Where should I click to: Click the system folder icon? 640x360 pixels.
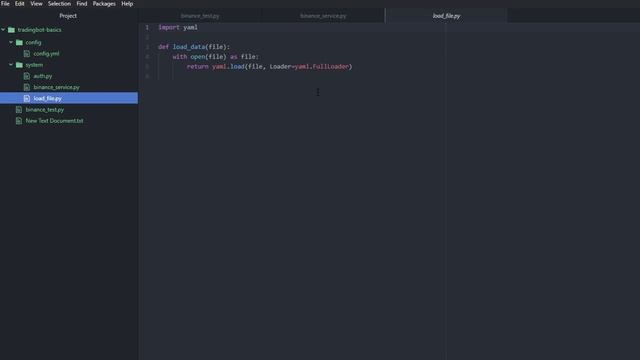(x=19, y=65)
